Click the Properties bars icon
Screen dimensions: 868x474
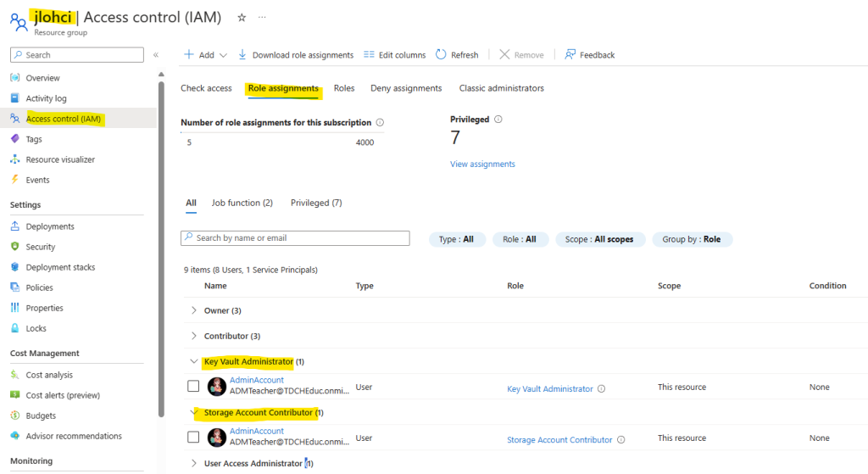[x=15, y=308]
